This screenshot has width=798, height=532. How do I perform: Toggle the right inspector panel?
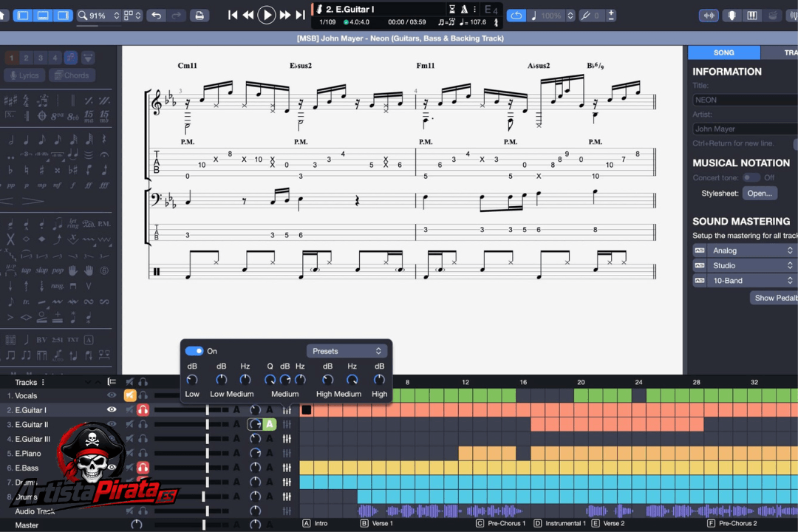point(63,16)
